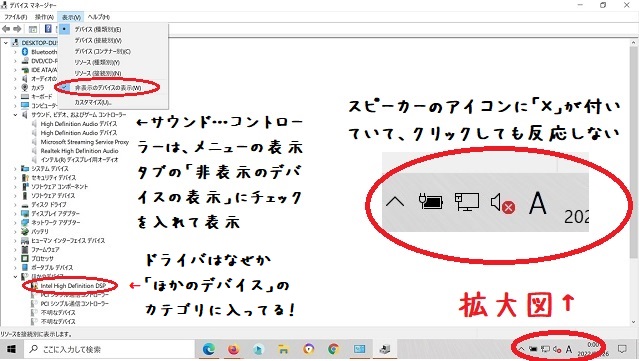639x361 pixels.
Task: Click the vertical scrollbar thumb
Action: point(633,152)
